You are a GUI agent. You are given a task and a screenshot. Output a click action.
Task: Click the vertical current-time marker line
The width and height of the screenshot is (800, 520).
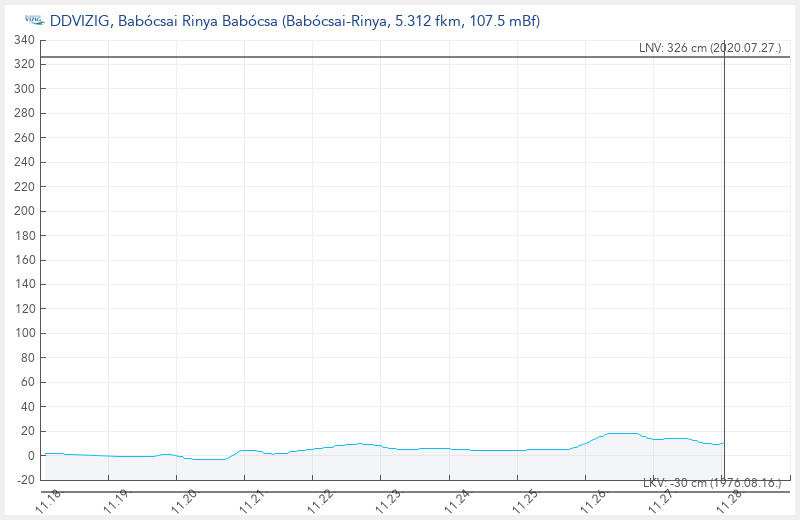(x=724, y=250)
